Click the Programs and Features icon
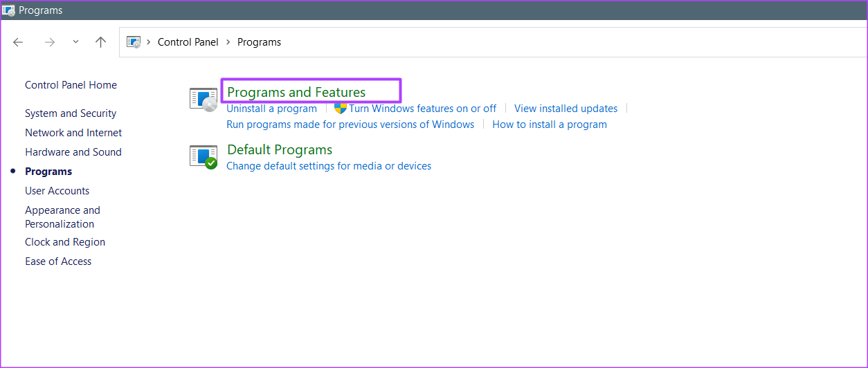 coord(204,99)
